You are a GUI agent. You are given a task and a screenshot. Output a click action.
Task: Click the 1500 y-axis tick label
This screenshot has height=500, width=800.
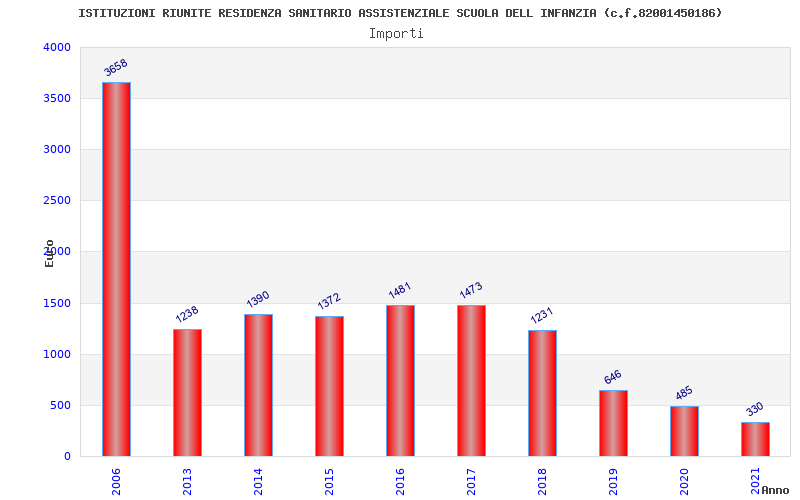(57, 304)
